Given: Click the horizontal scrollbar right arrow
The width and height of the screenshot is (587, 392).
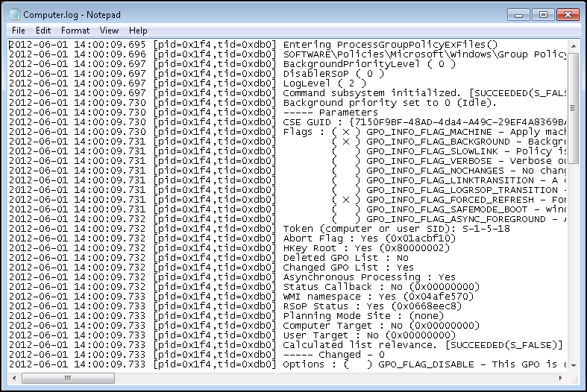Looking at the screenshot, I should click(560, 378).
